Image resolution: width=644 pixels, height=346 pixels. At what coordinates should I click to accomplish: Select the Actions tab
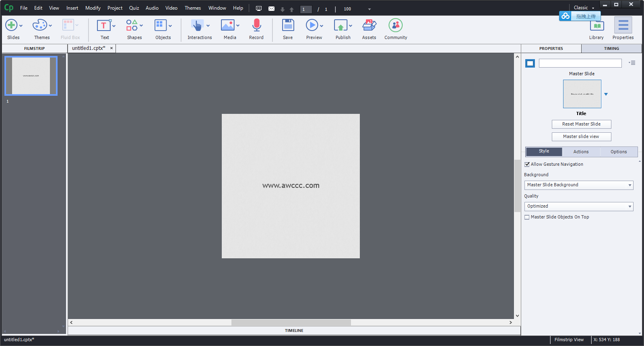[581, 152]
